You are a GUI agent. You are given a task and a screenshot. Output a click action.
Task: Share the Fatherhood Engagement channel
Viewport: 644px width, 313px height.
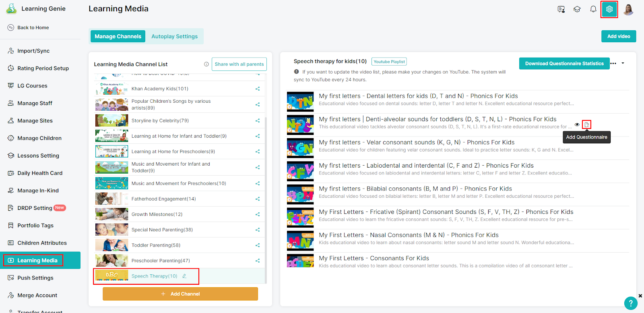(x=258, y=199)
